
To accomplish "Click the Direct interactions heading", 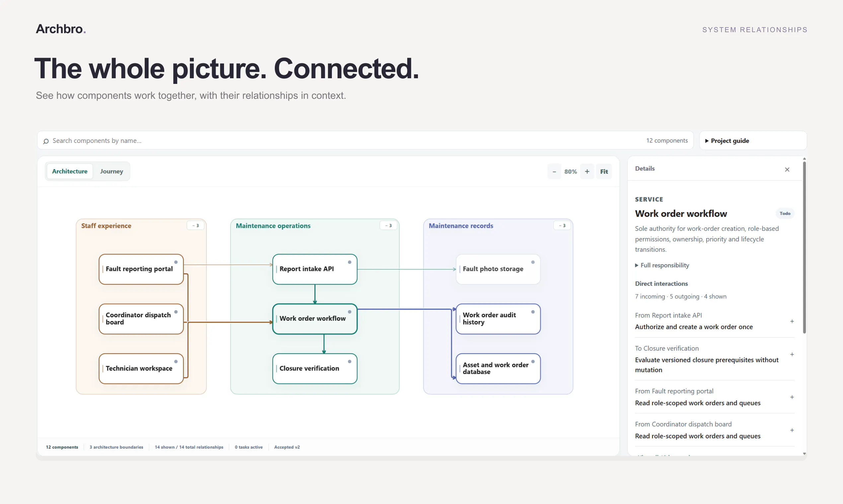I will point(661,283).
